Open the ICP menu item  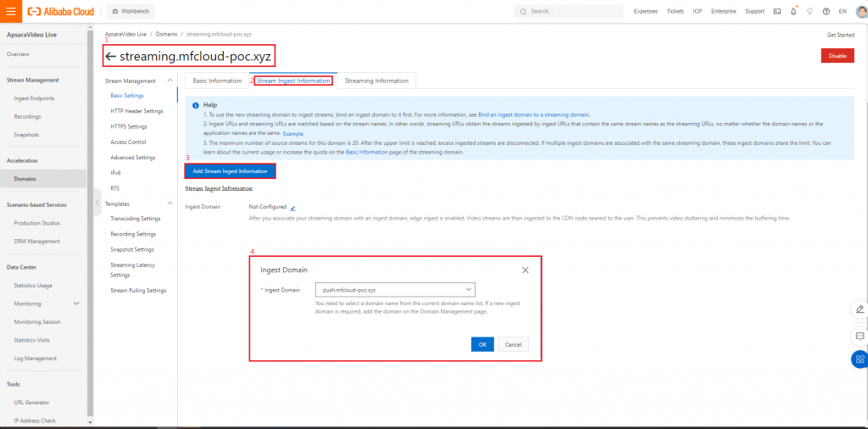(x=698, y=11)
